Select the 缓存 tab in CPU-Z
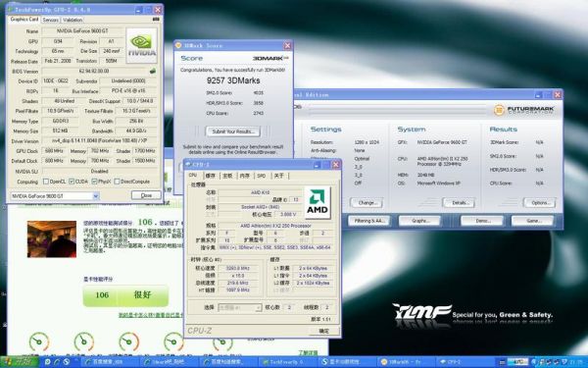 click(210, 176)
